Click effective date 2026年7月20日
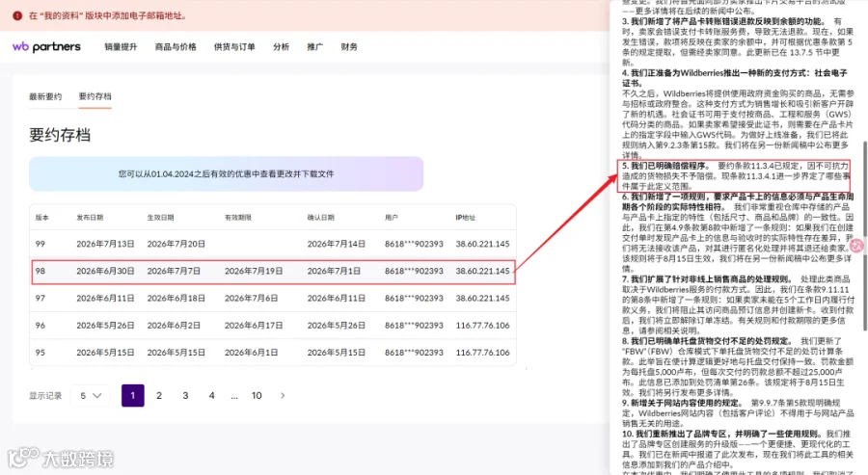The height and width of the screenshot is (475, 868). click(176, 244)
